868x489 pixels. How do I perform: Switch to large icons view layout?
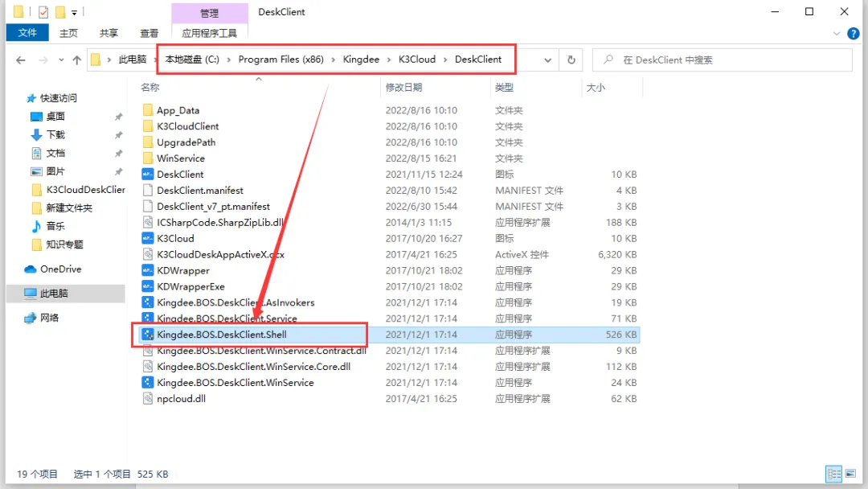851,474
